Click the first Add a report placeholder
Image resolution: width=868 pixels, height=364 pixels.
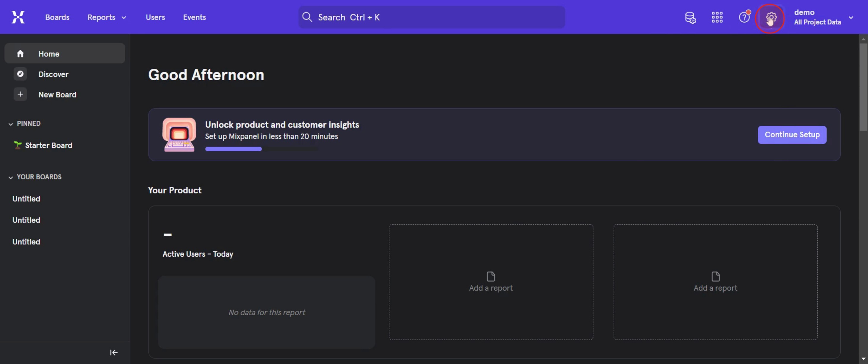(490, 282)
